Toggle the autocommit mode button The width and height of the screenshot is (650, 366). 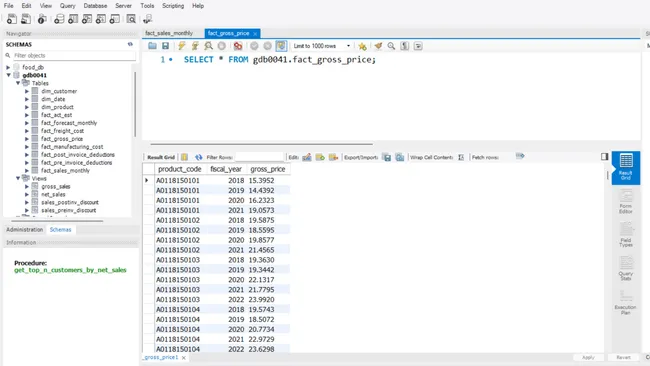click(281, 46)
